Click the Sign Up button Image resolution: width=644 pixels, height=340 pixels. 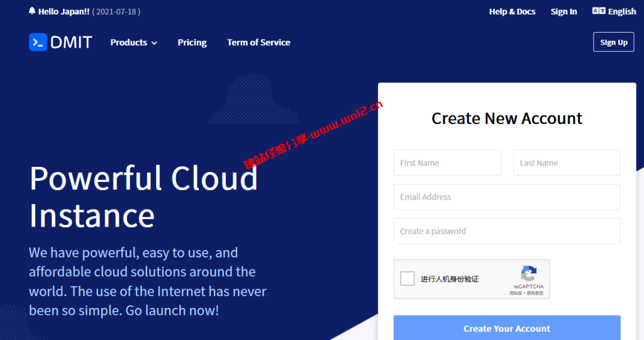point(614,42)
